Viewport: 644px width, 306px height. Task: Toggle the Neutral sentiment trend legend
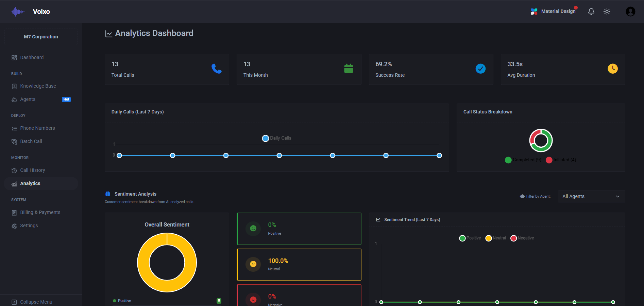495,238
